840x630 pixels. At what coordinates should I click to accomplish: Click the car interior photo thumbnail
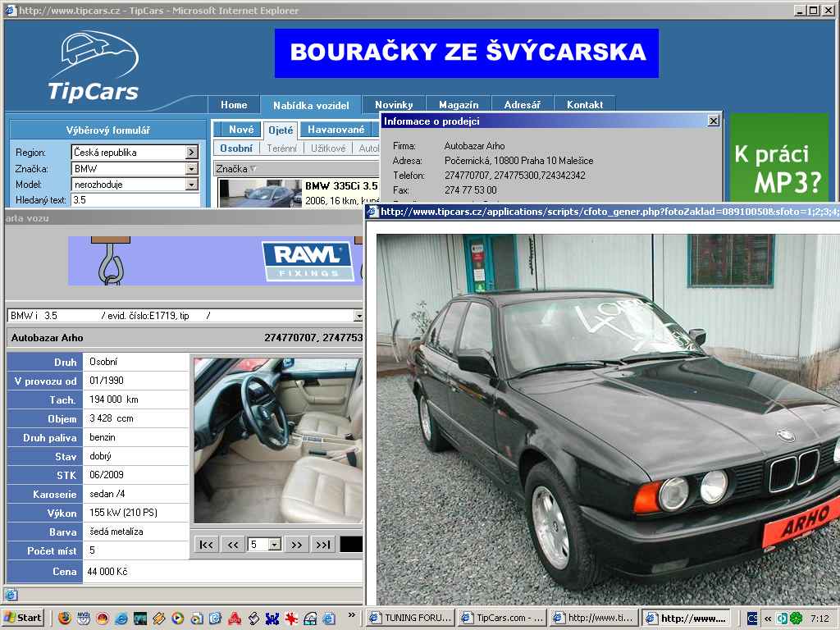[x=278, y=441]
